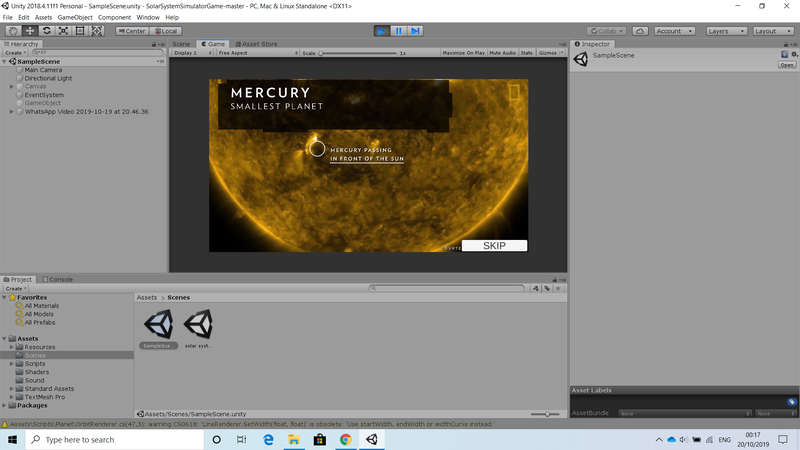Select the Move tool
Screen dimensions: 800x450
click(x=30, y=31)
